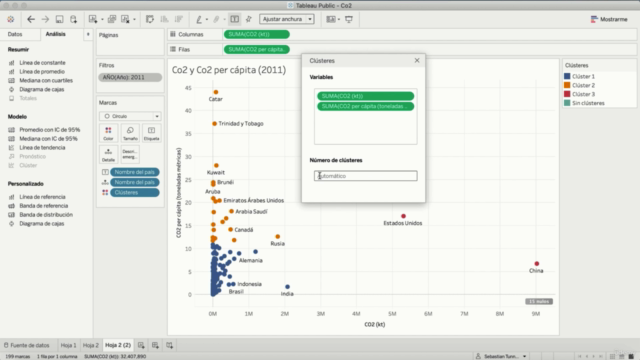Screen dimensions: 640x360
Task: Click the Clúster 2 orange legend swatch
Action: point(567,85)
